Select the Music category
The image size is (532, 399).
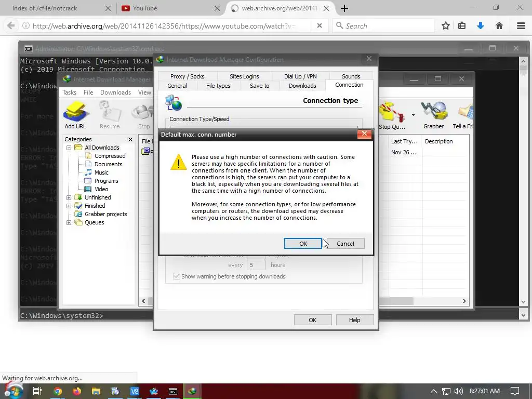click(101, 172)
